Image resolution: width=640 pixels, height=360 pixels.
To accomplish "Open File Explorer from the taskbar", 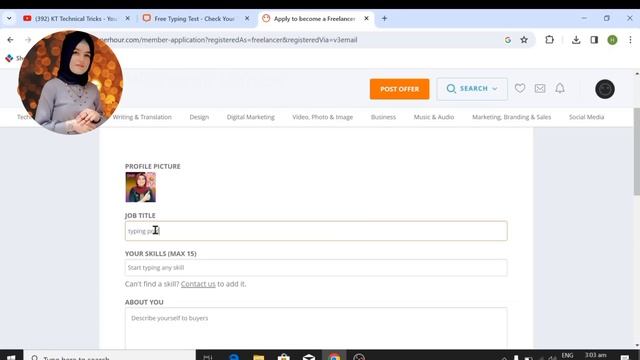I will (259, 357).
